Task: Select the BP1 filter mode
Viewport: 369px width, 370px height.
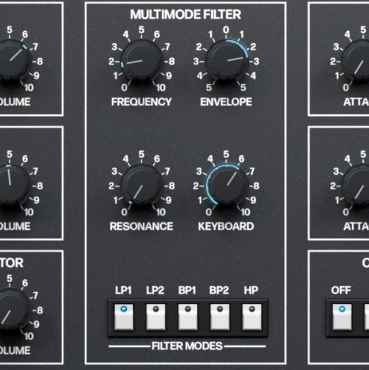Action: click(188, 317)
